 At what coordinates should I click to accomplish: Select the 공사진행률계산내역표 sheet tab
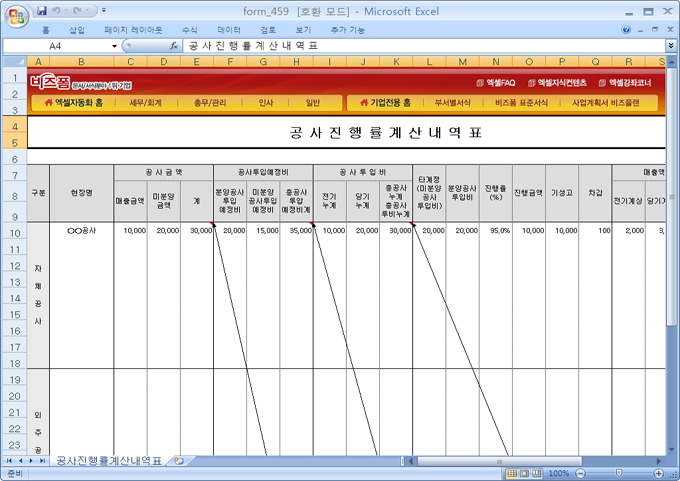point(108,460)
